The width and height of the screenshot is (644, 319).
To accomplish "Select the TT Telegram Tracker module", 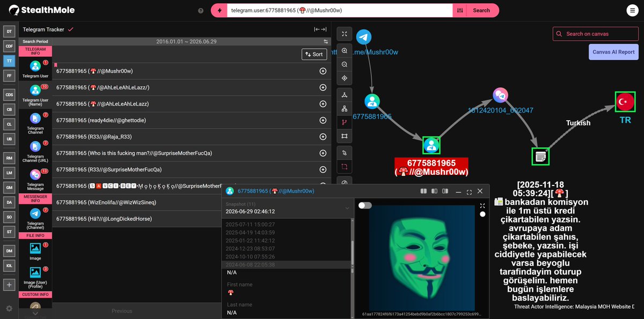I will click(x=9, y=61).
